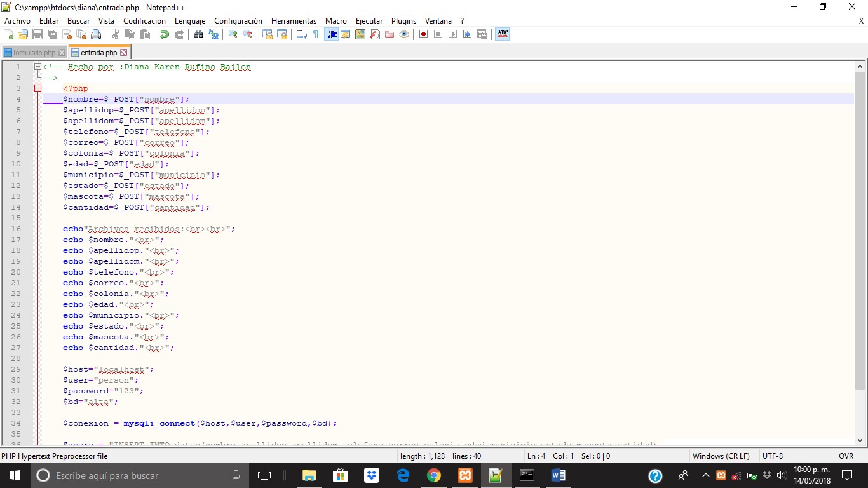Click the spell check ABC icon
Image resolution: width=868 pixels, height=488 pixels.
(501, 34)
